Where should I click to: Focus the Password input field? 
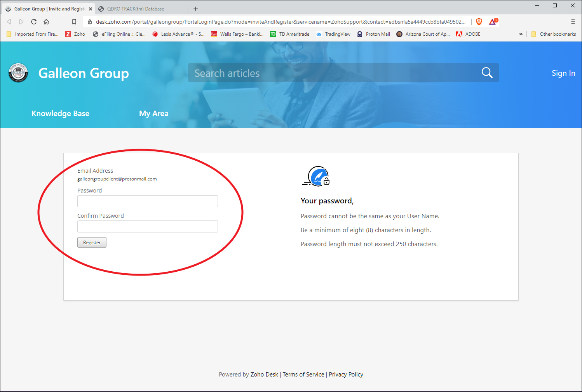tap(147, 201)
